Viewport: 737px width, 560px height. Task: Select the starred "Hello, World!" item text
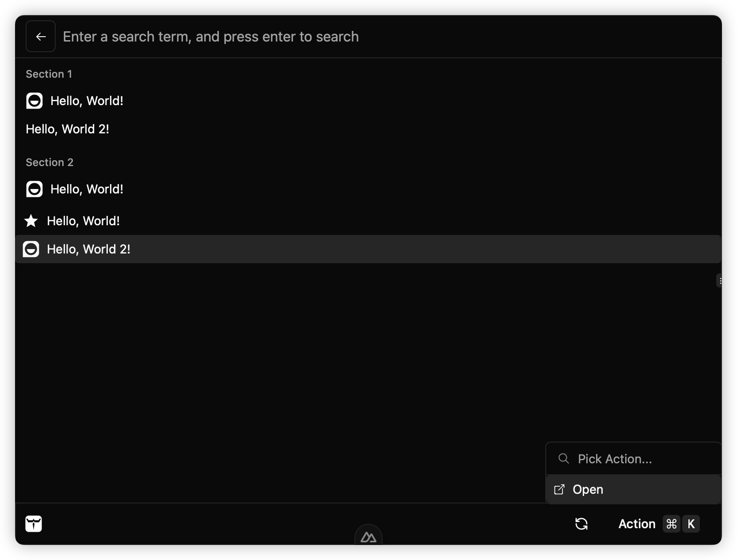tap(84, 221)
